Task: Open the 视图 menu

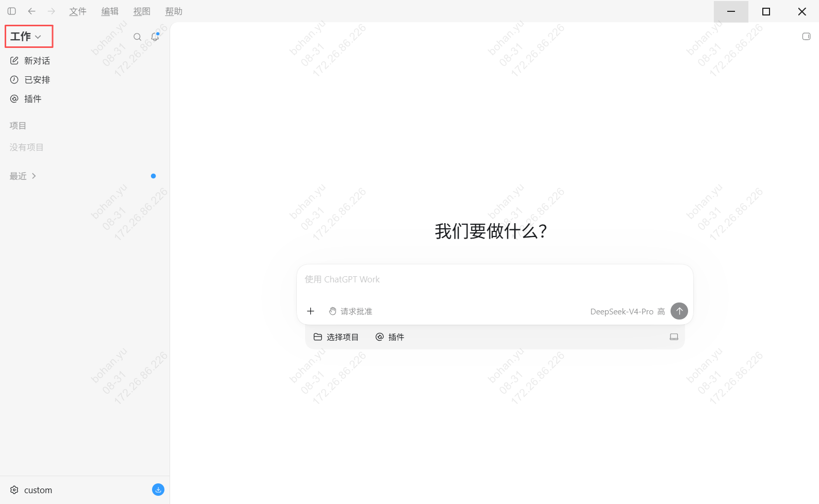Action: 142,11
